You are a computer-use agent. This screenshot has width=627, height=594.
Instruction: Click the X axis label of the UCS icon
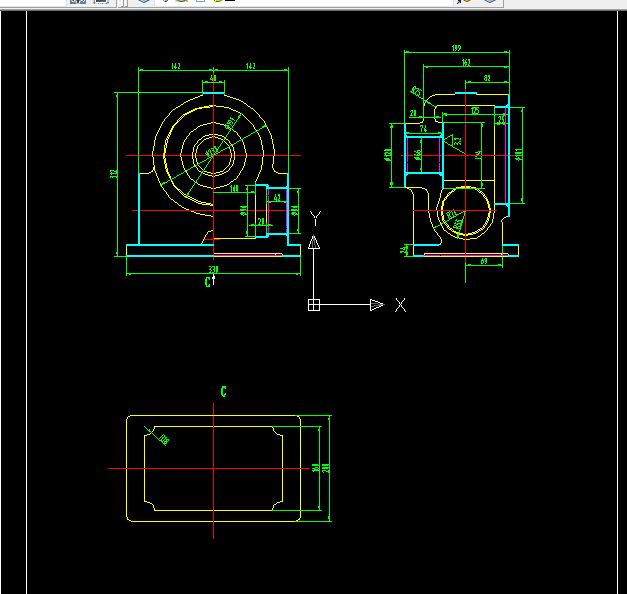400,305
